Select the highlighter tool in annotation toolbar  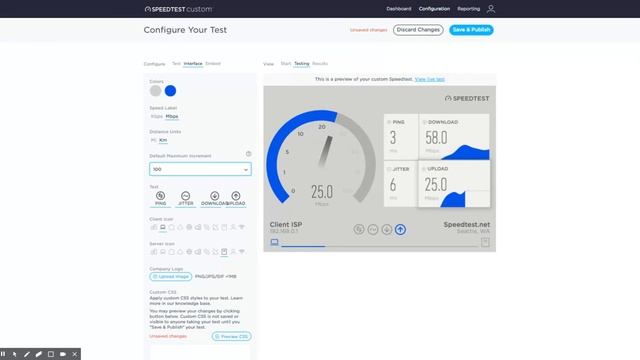(39, 354)
